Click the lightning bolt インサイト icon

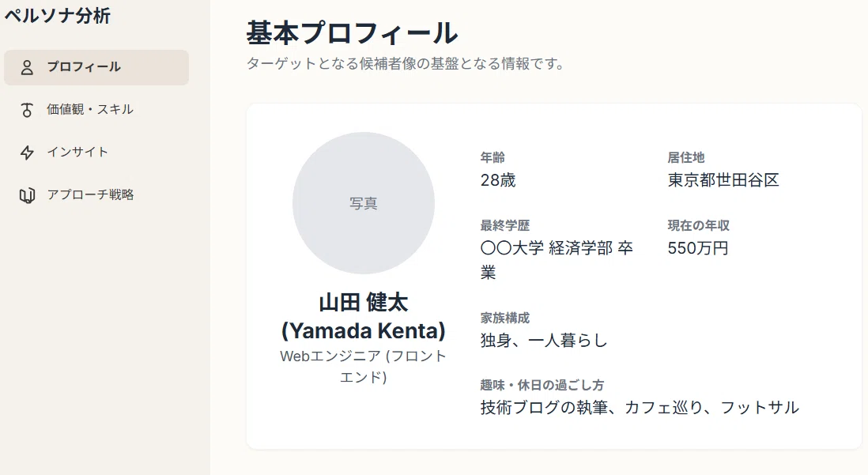point(27,153)
